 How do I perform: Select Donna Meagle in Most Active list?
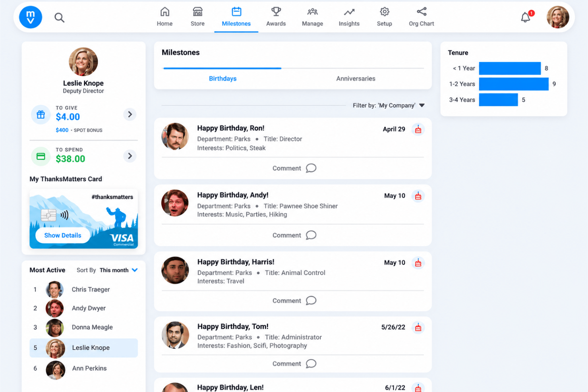pyautogui.click(x=83, y=327)
